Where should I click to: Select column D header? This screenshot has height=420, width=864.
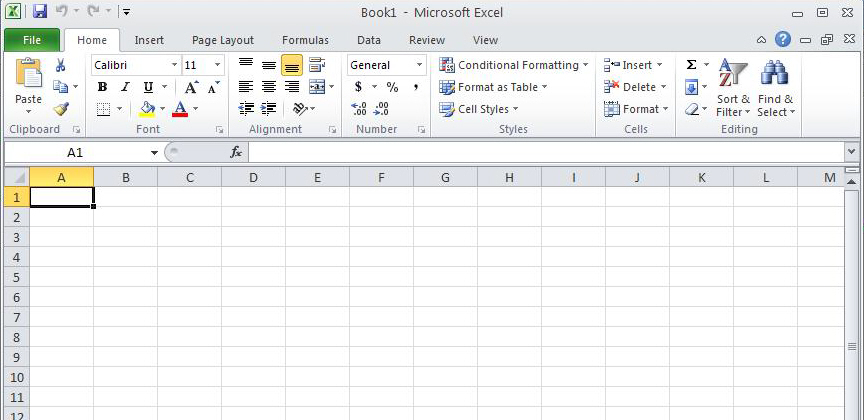(253, 177)
